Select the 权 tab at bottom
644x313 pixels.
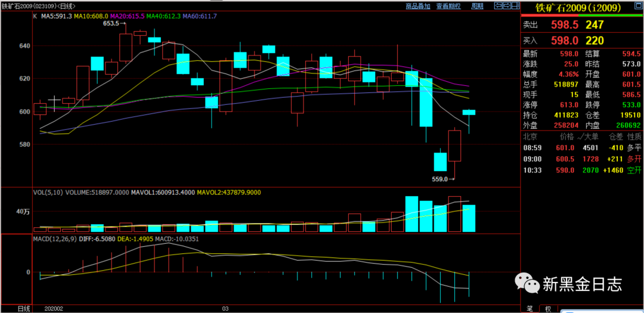pos(548,309)
